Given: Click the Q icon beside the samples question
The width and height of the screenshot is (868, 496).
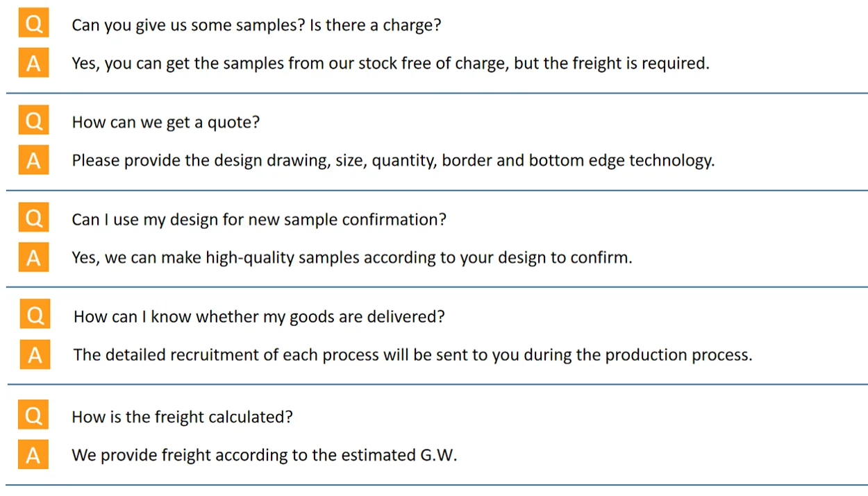Looking at the screenshot, I should (x=33, y=24).
